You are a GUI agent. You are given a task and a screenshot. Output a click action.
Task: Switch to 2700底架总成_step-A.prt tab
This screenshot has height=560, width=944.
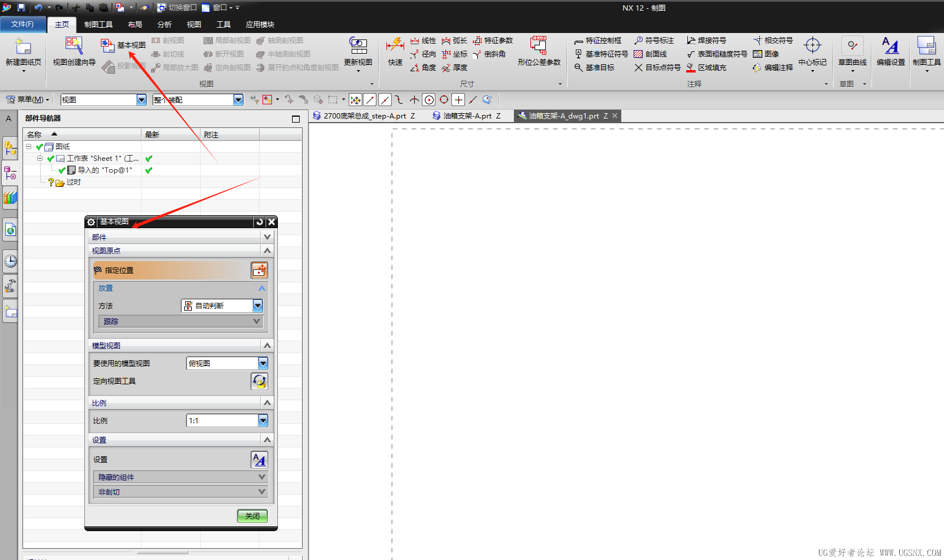pyautogui.click(x=364, y=116)
